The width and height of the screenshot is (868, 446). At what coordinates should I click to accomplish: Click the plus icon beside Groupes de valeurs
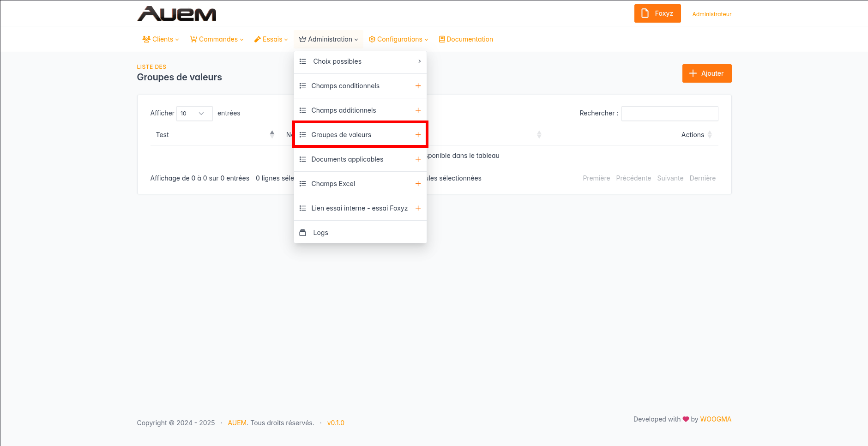click(418, 135)
